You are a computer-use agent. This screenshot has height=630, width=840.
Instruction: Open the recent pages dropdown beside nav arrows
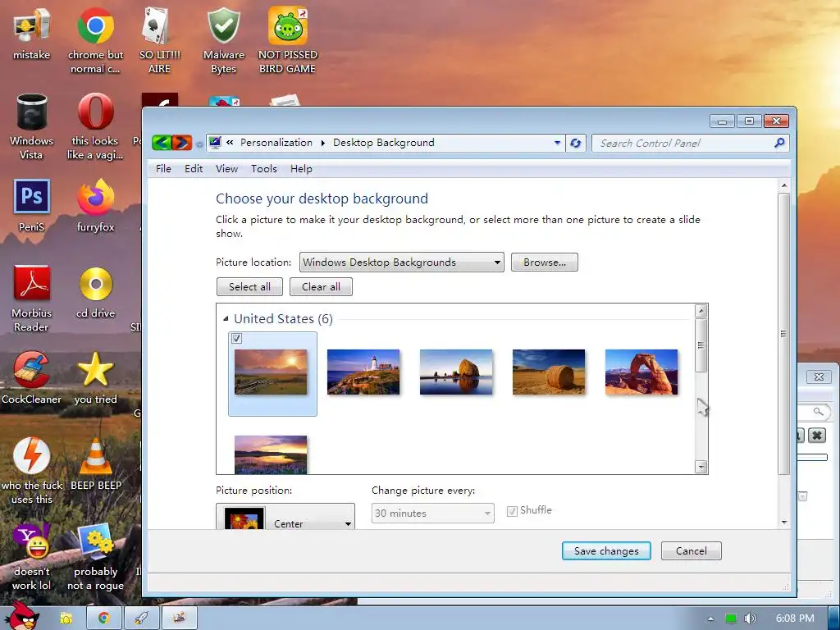click(199, 144)
